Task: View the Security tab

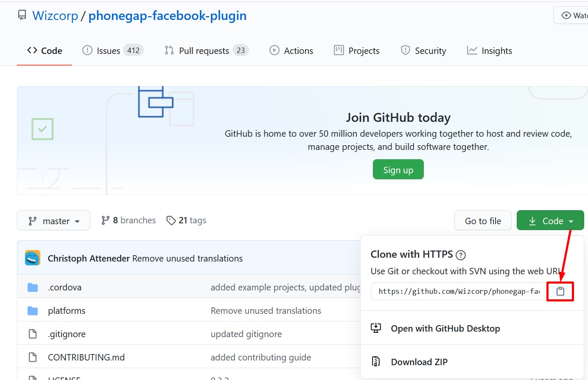Action: (x=424, y=51)
